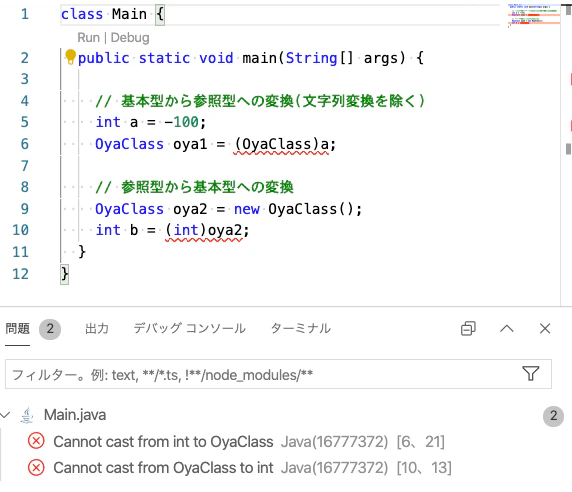Collapse the Main.java problems group
572x492 pixels.
click(x=5, y=415)
